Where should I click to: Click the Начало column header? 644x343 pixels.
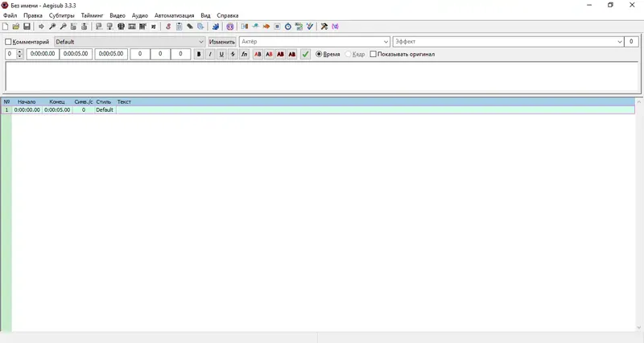27,102
